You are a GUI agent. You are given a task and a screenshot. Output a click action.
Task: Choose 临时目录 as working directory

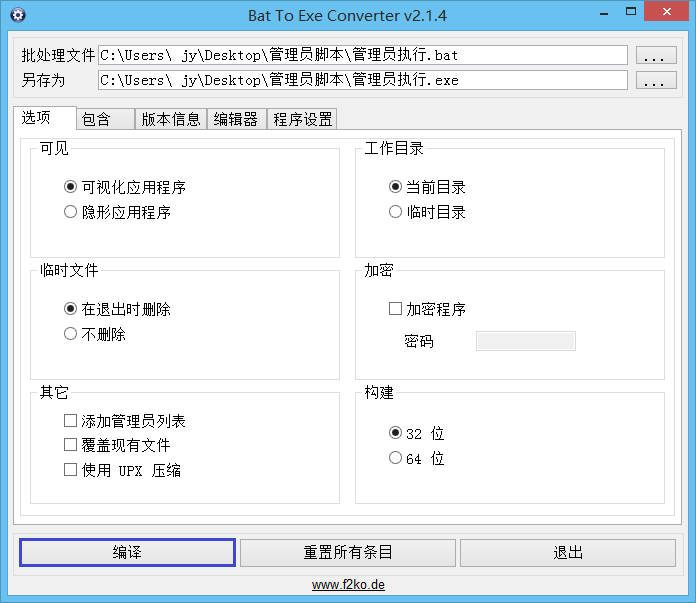click(395, 212)
